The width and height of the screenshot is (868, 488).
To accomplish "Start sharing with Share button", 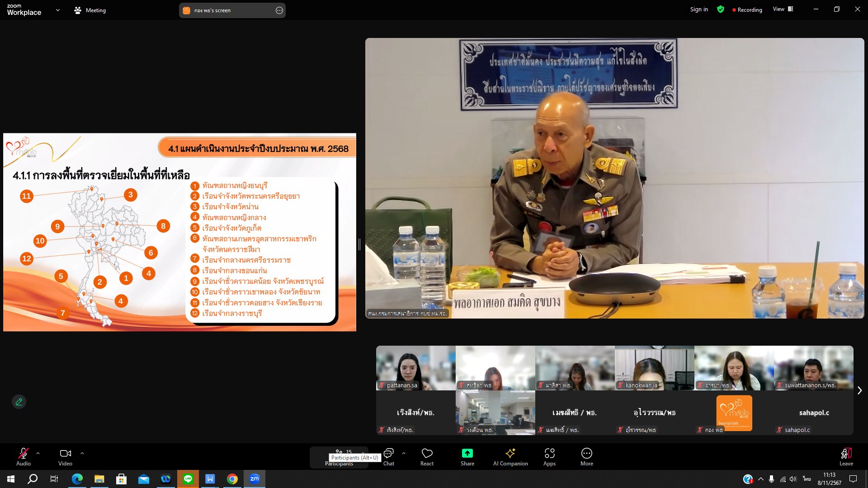I will 467,456.
